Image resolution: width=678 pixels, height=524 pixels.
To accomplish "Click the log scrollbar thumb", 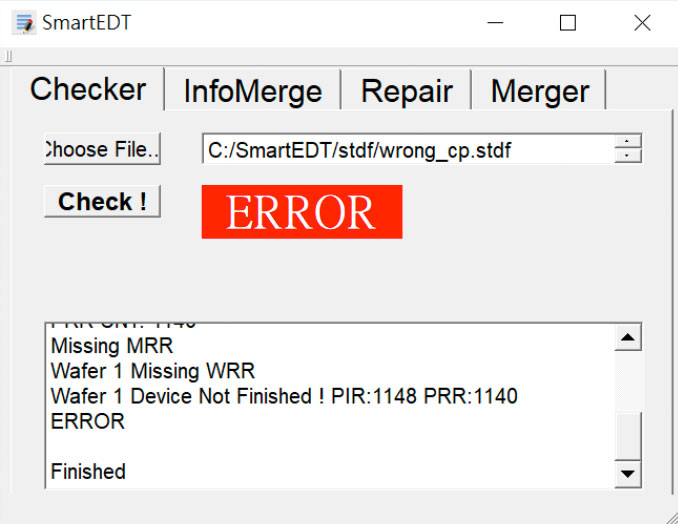I will (627, 435).
